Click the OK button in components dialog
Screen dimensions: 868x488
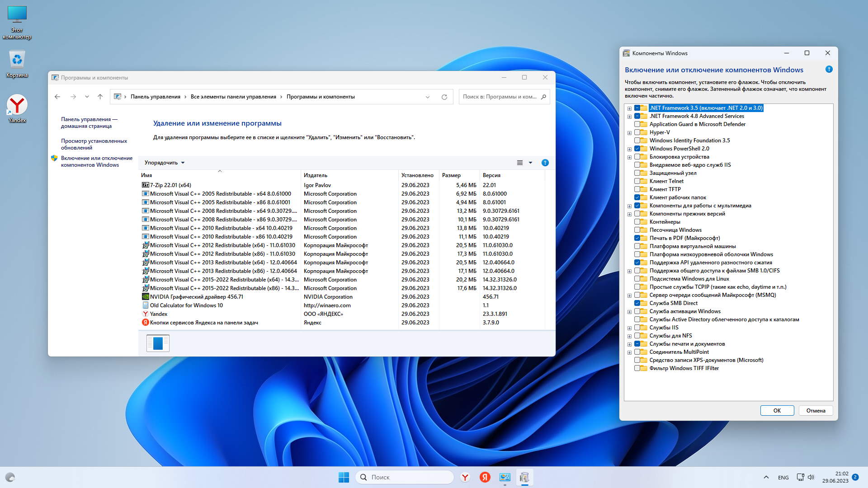[x=777, y=410]
